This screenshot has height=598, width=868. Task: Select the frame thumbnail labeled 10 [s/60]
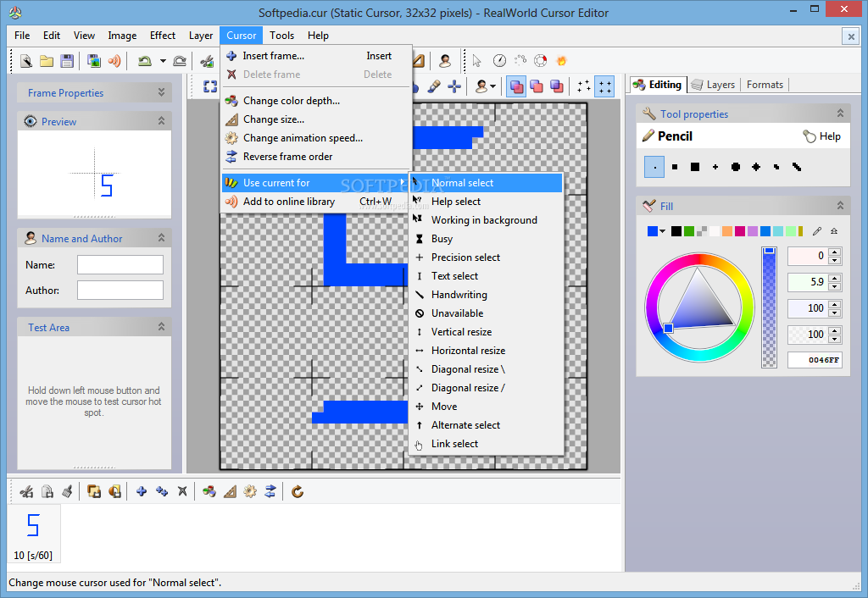tap(33, 534)
